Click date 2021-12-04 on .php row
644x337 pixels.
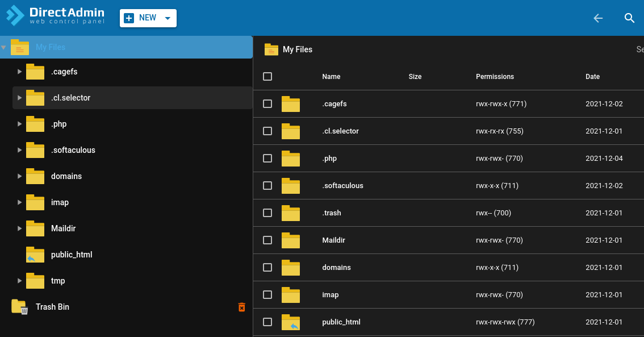pyautogui.click(x=604, y=158)
